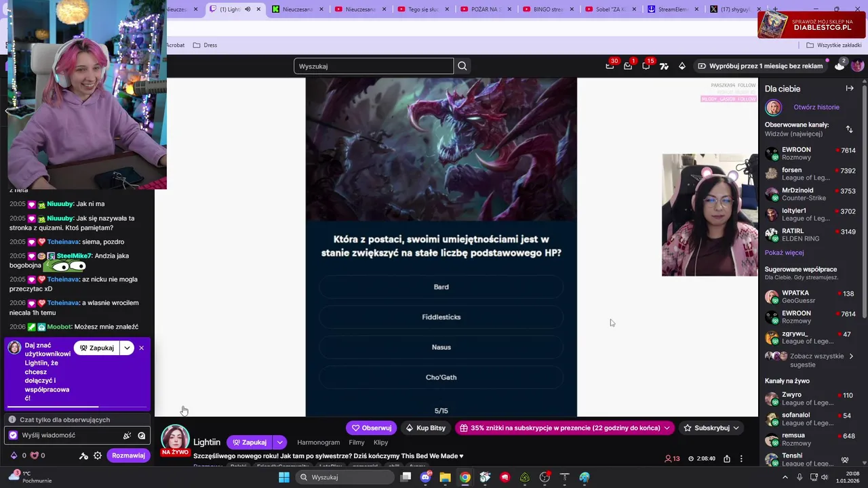Show hidden system tray icons chevron
The image size is (868, 488).
pos(785,477)
